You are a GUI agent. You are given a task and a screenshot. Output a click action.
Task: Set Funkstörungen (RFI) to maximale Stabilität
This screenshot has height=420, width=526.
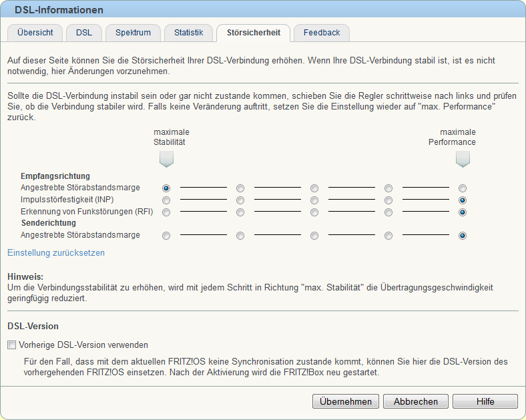(166, 212)
